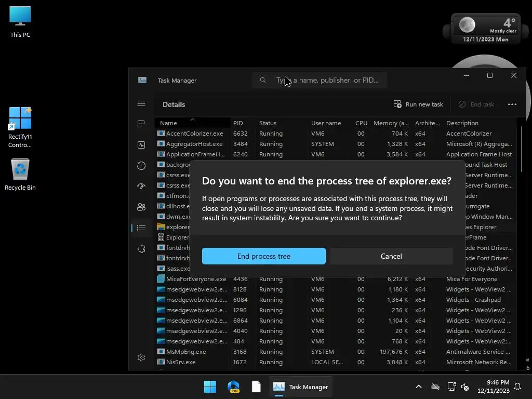The height and width of the screenshot is (399, 532).
Task: Open the network tray icon
Action: point(451,387)
